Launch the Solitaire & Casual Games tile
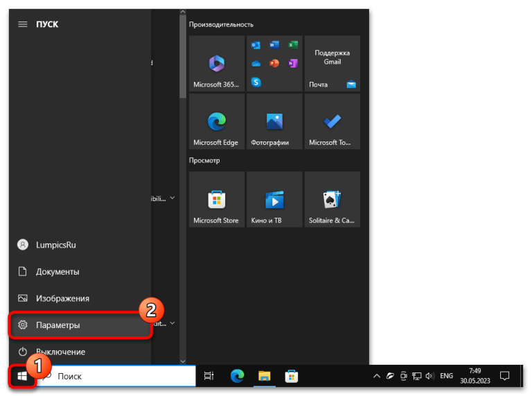 (x=332, y=199)
